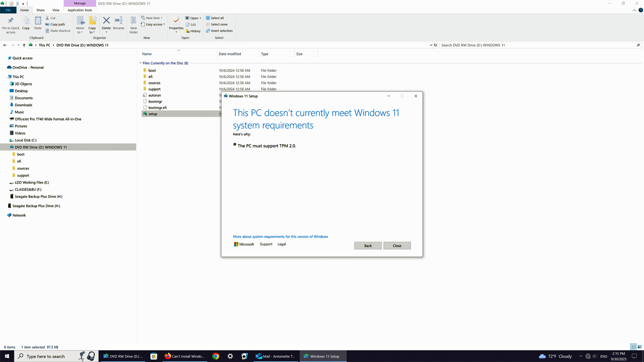Open the Move to dropdown

(x=80, y=25)
